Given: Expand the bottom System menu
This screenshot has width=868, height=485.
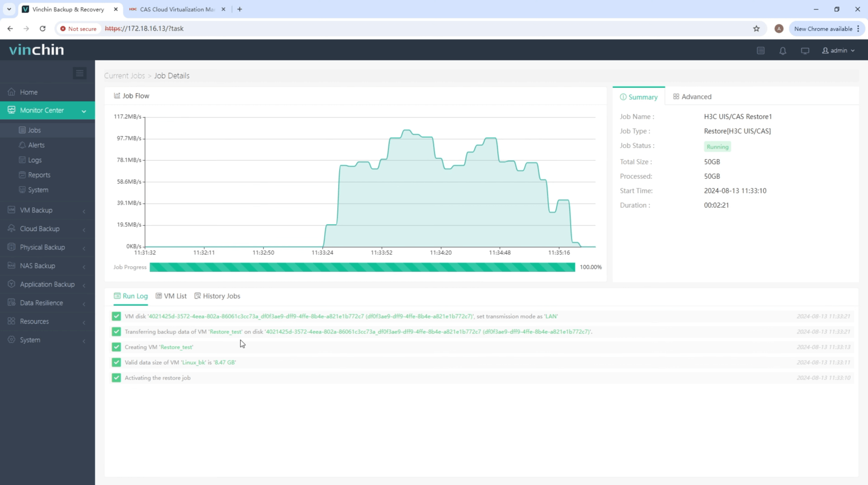Looking at the screenshot, I should [x=47, y=340].
